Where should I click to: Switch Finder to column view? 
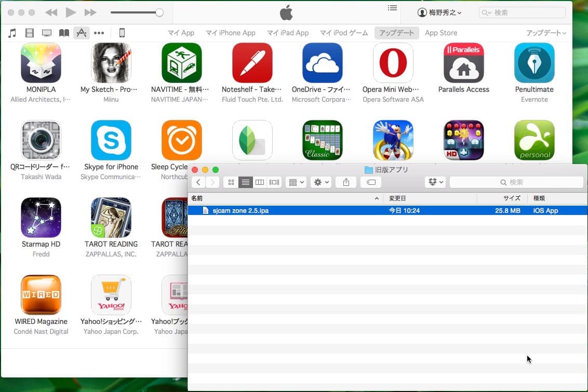coord(260,182)
